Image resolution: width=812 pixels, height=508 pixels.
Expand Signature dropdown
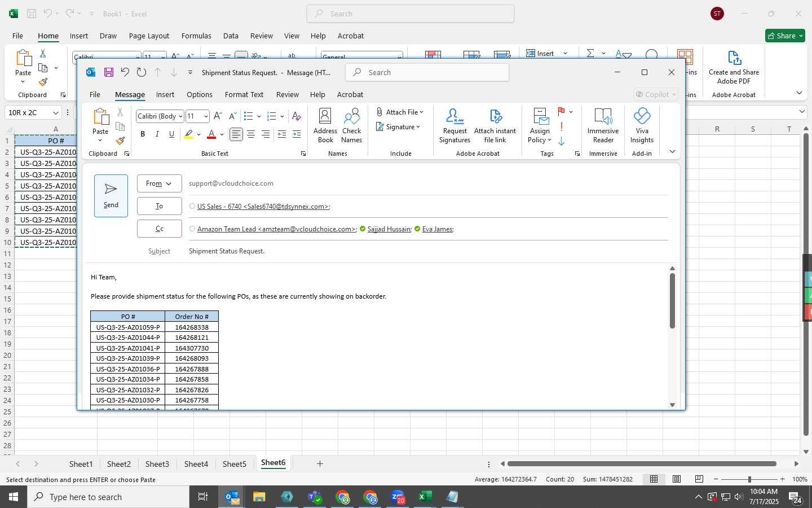coord(418,127)
